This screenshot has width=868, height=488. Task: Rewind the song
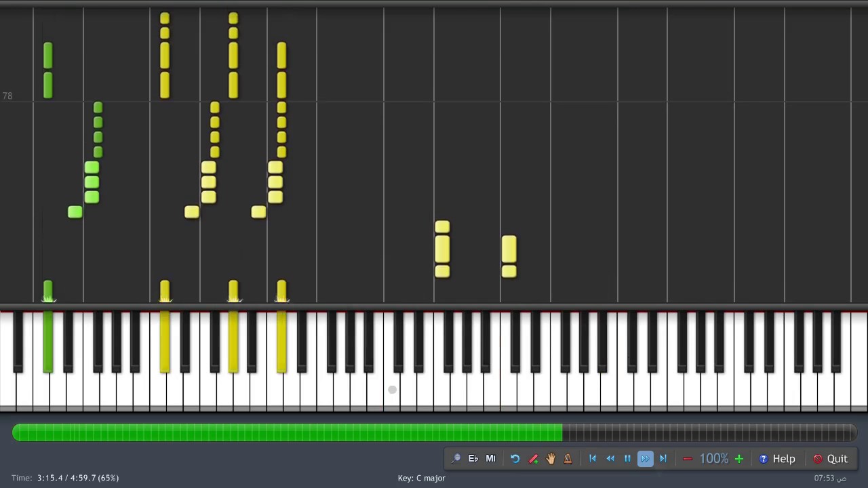(610, 459)
